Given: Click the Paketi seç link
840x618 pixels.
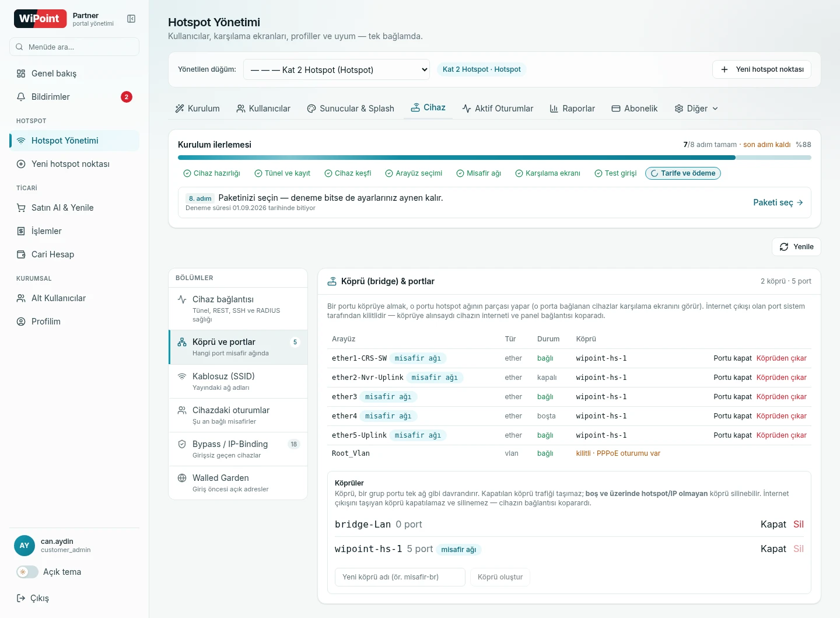Looking at the screenshot, I should pos(778,202).
